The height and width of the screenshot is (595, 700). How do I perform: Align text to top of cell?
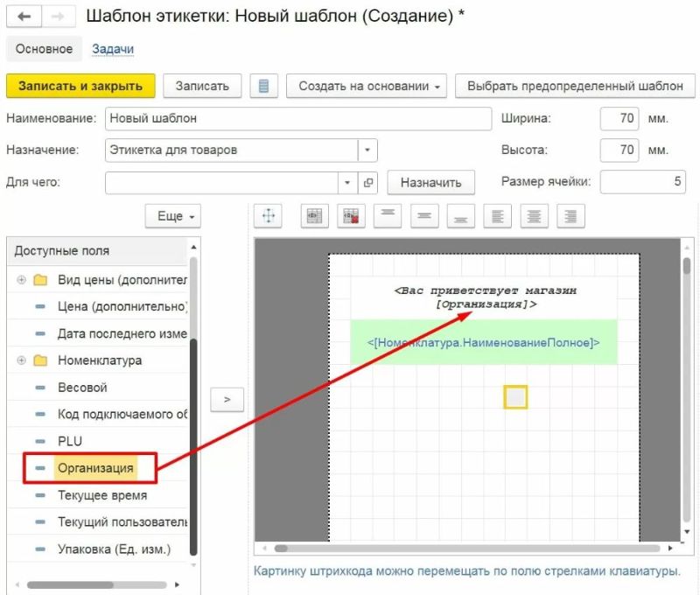[388, 216]
